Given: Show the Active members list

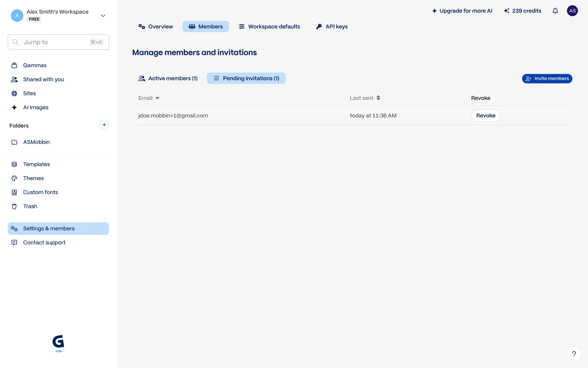Looking at the screenshot, I should [x=168, y=79].
